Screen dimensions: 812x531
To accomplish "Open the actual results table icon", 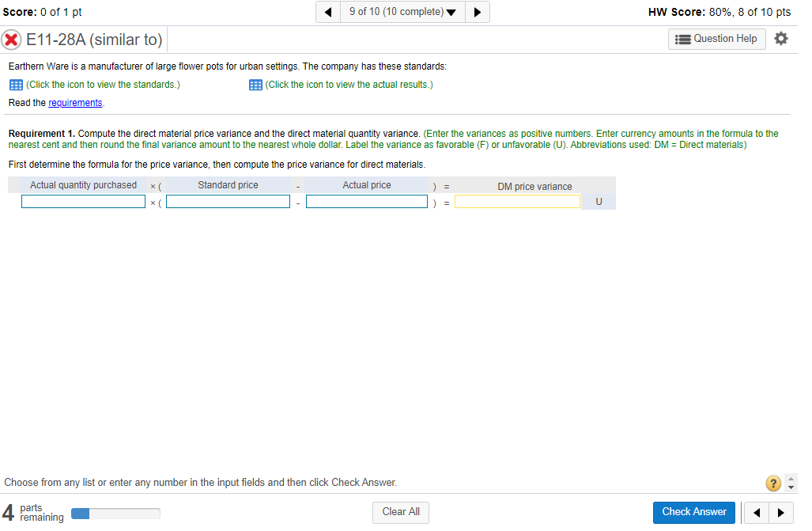I will click(x=255, y=84).
